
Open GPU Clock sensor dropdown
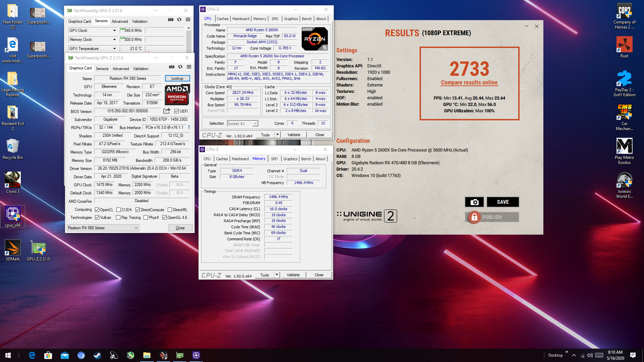pyautogui.click(x=93, y=31)
